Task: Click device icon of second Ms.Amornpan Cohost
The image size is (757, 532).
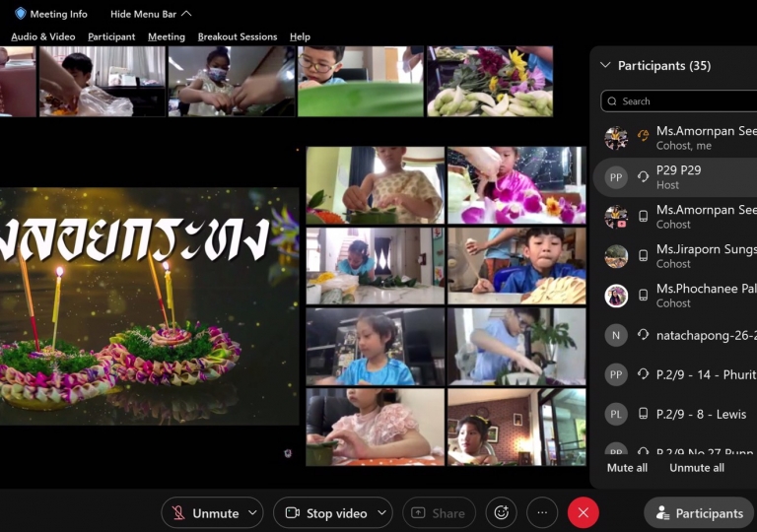Action: pyautogui.click(x=643, y=217)
